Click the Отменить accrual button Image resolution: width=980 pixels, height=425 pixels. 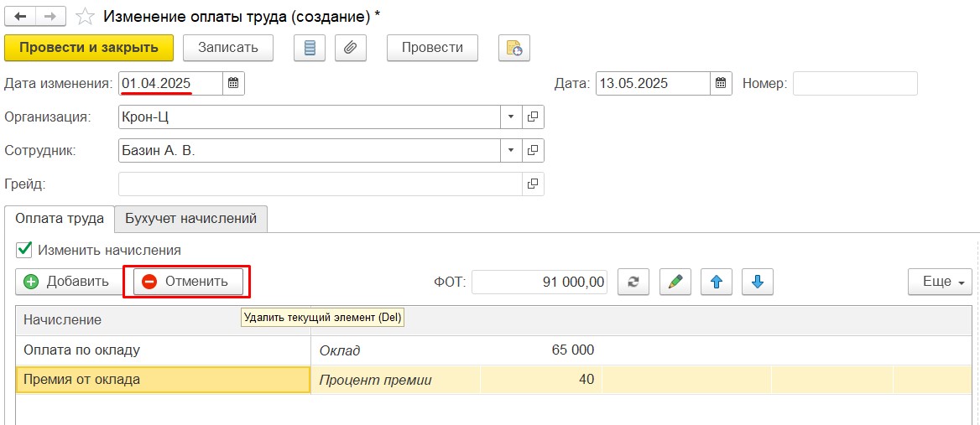(188, 282)
